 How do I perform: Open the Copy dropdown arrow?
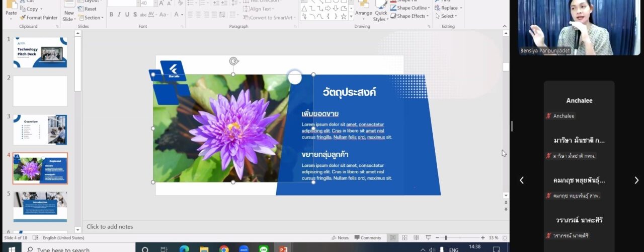click(42, 9)
